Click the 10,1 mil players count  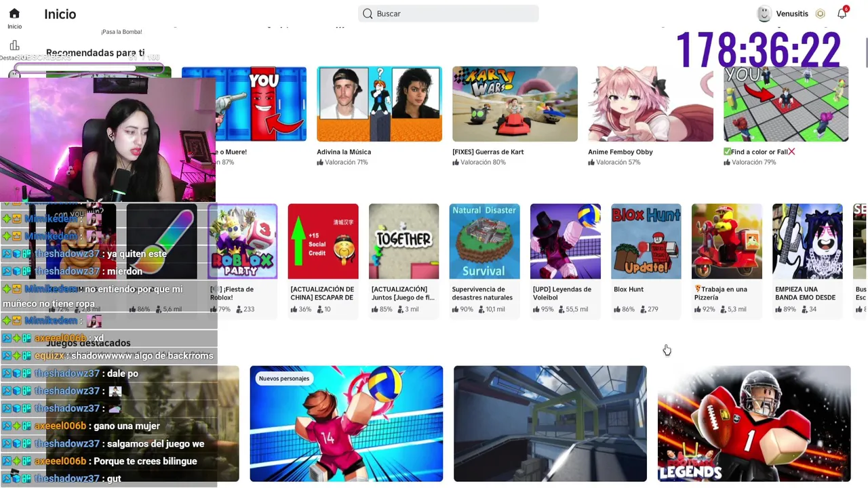coord(492,309)
